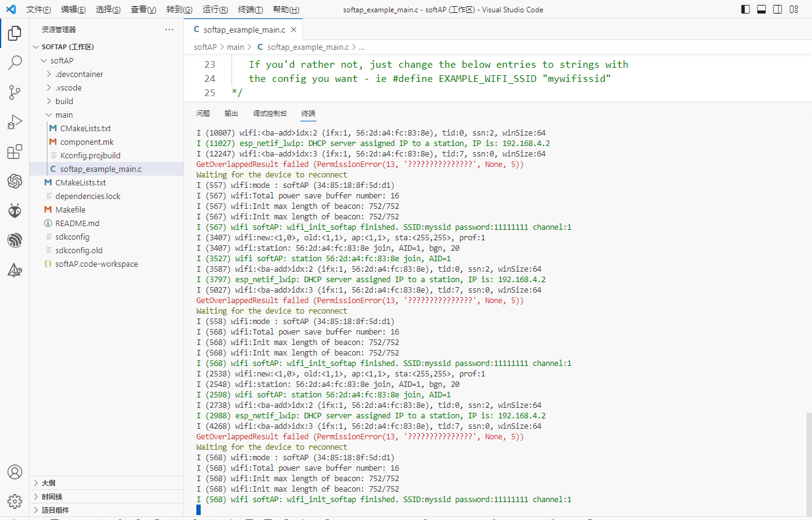The width and height of the screenshot is (812, 520).
Task: Collapse the softAP root folder
Action: 107,60
